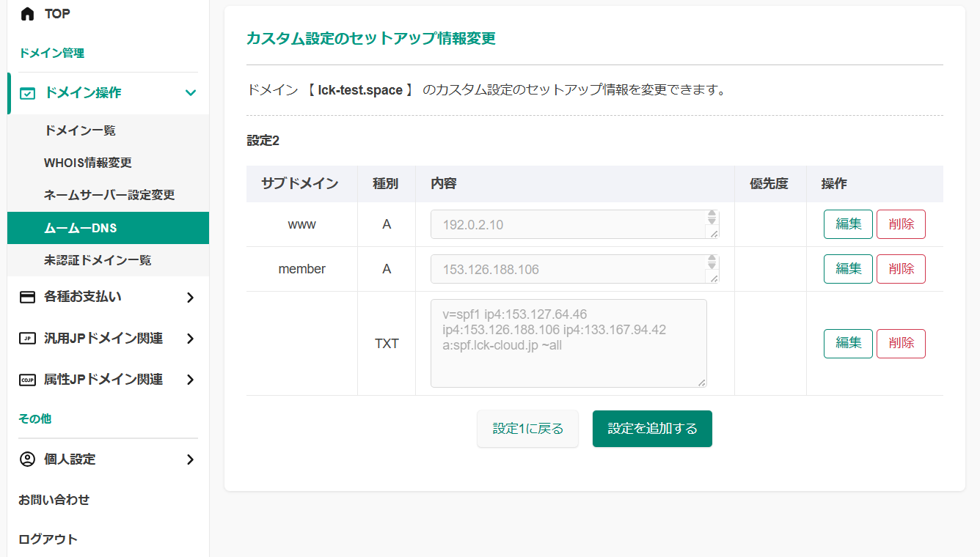Click the 種別 column header

click(x=386, y=184)
